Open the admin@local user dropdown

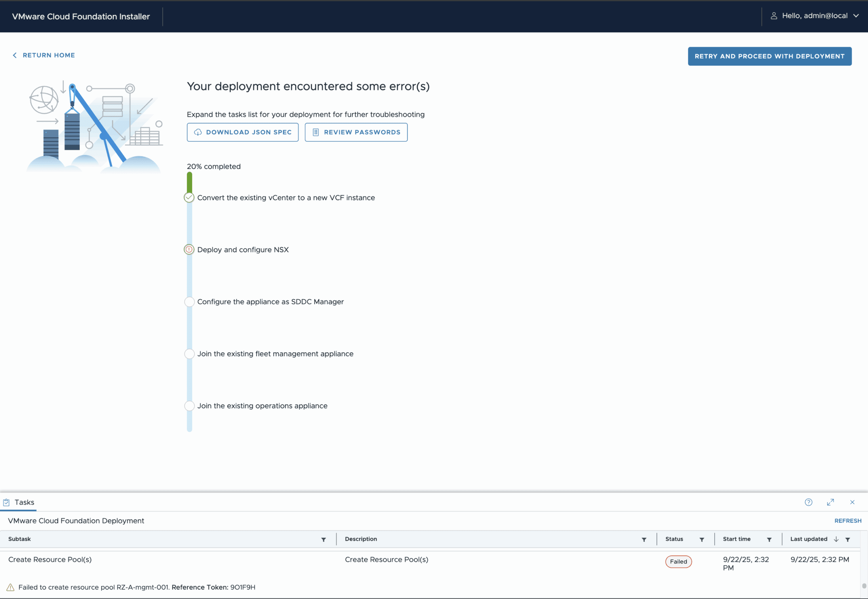coord(814,16)
